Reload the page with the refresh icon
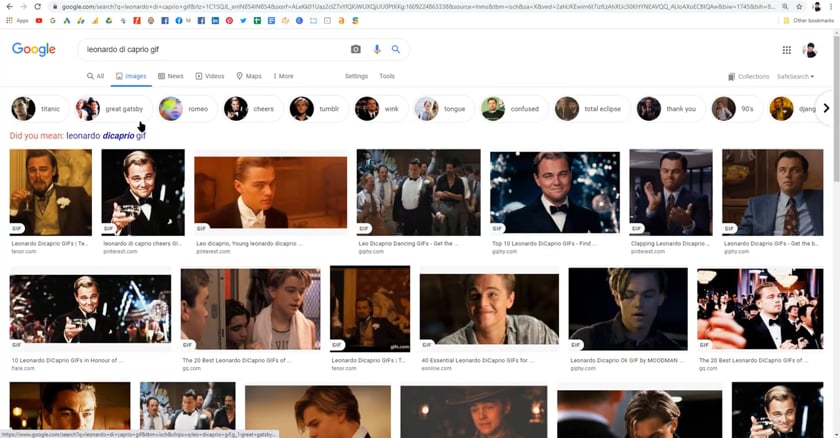Image resolution: width=840 pixels, height=438 pixels. pyautogui.click(x=37, y=6)
